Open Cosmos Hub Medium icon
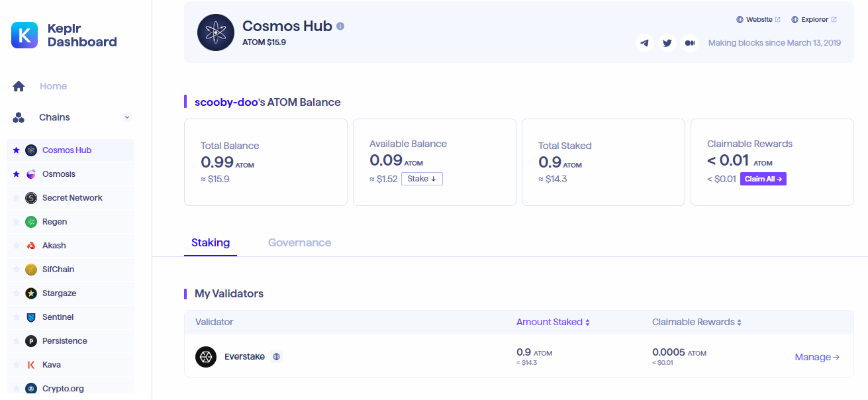Image resolution: width=868 pixels, height=400 pixels. coord(690,43)
